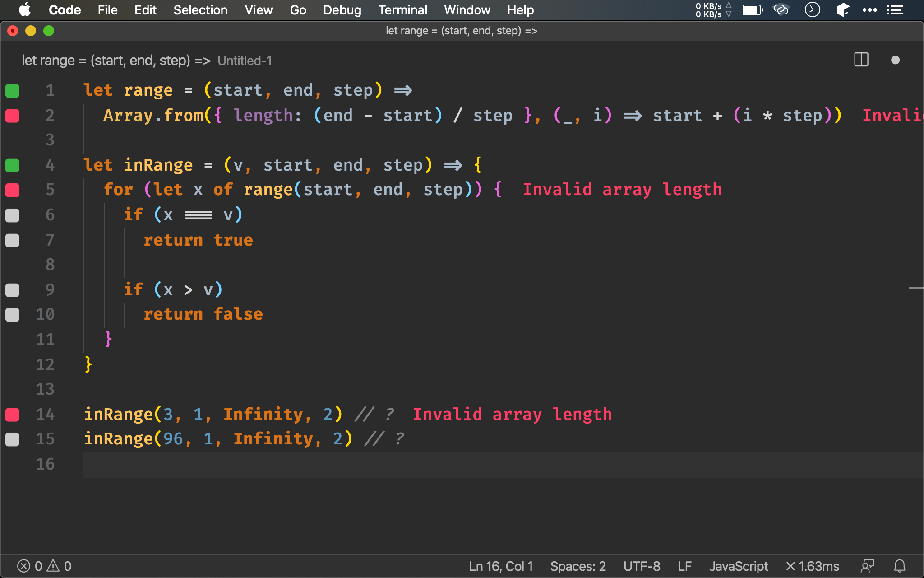Open the UTF-8 encoding selector

[642, 566]
